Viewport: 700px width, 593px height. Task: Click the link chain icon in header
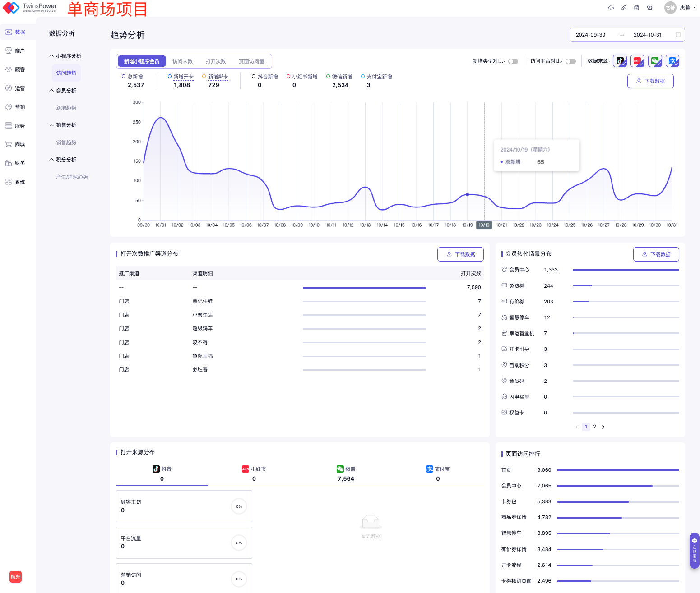624,8
